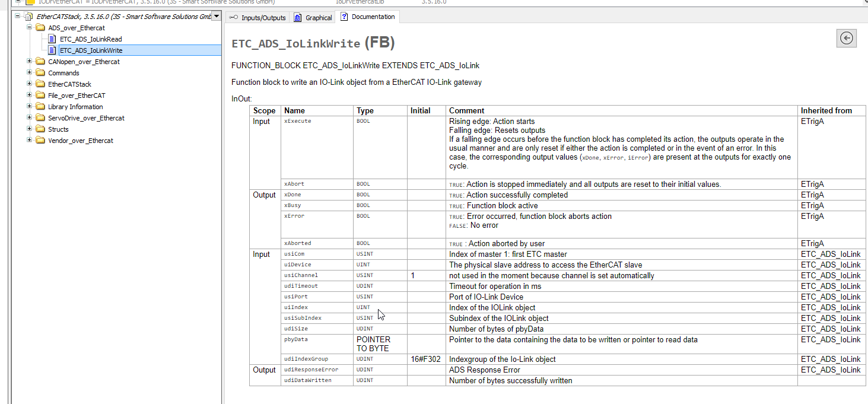868x404 pixels.
Task: Open the library tree header dropdown arrow
Action: (217, 17)
